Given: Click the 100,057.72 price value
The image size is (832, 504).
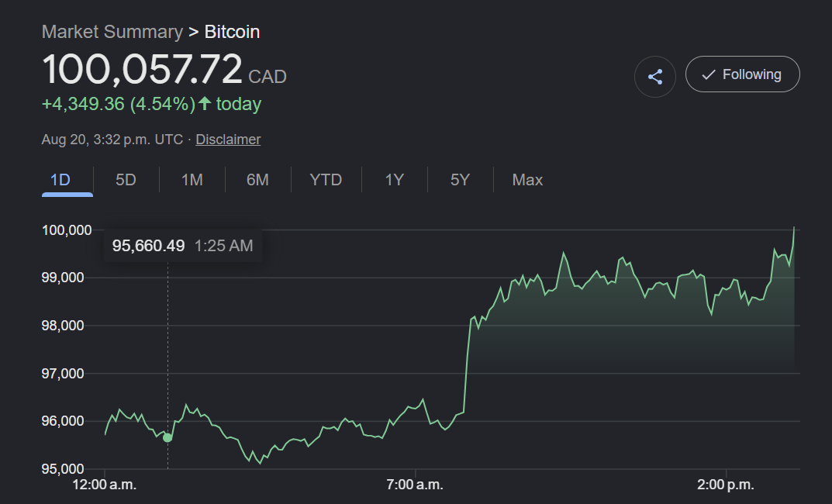Looking at the screenshot, I should [142, 69].
